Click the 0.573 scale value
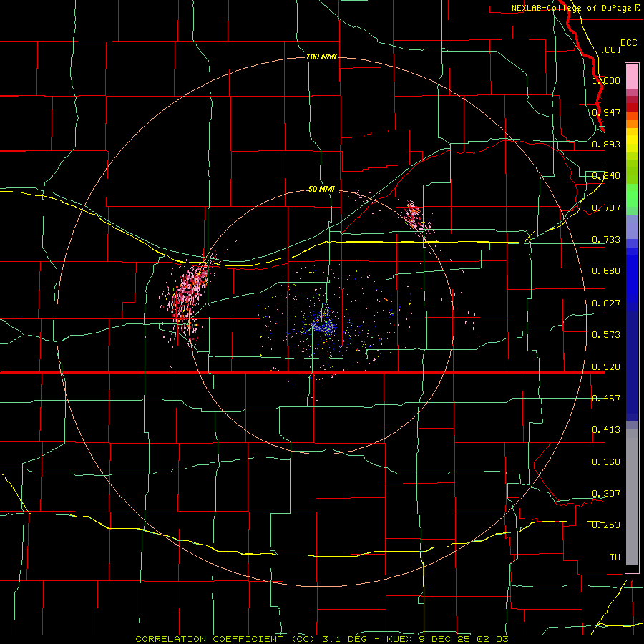The width and height of the screenshot is (644, 644). click(x=606, y=335)
